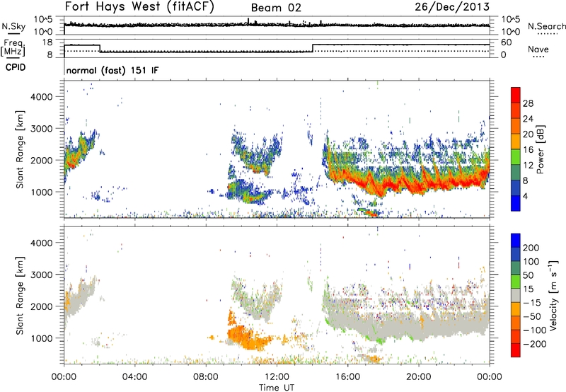Click the '16:00' time axis tick label
The width and height of the screenshot is (566, 392).
(x=347, y=377)
